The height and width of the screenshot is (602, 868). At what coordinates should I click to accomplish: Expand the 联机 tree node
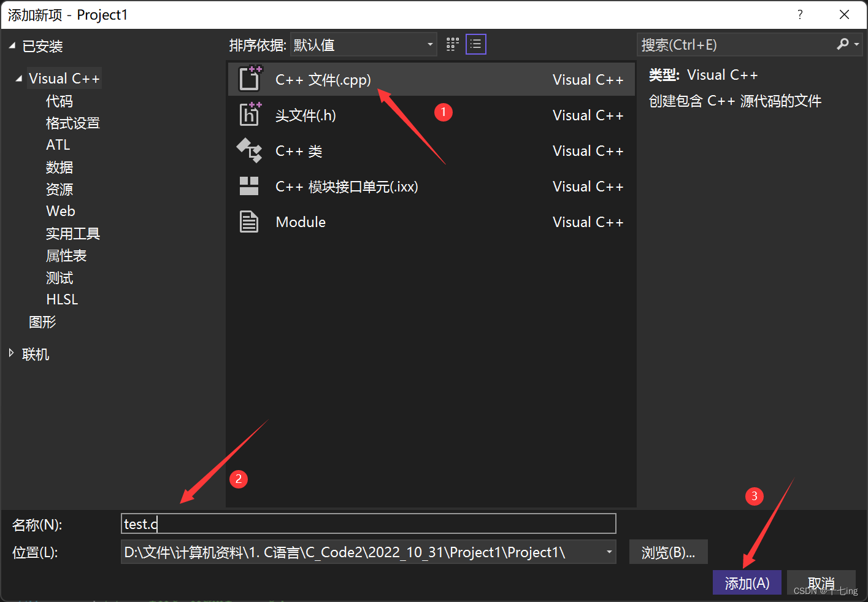pos(11,353)
